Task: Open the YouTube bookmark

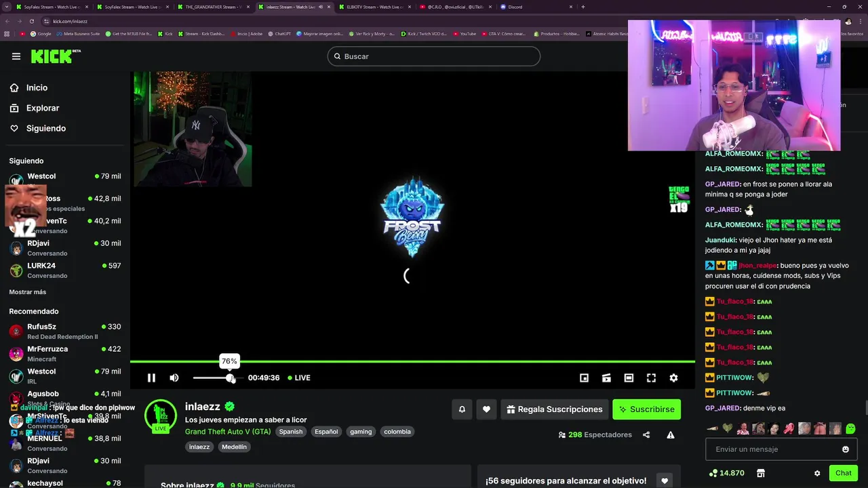Action: point(465,33)
